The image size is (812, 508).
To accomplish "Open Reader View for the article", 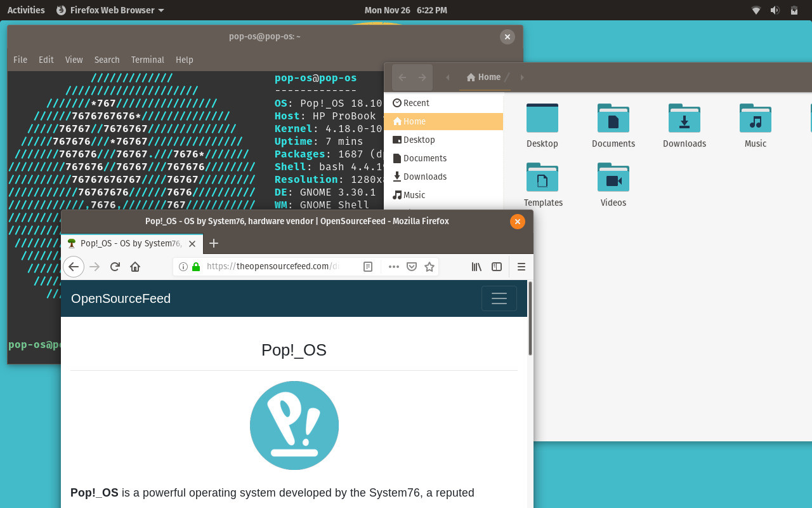I will pos(368,266).
